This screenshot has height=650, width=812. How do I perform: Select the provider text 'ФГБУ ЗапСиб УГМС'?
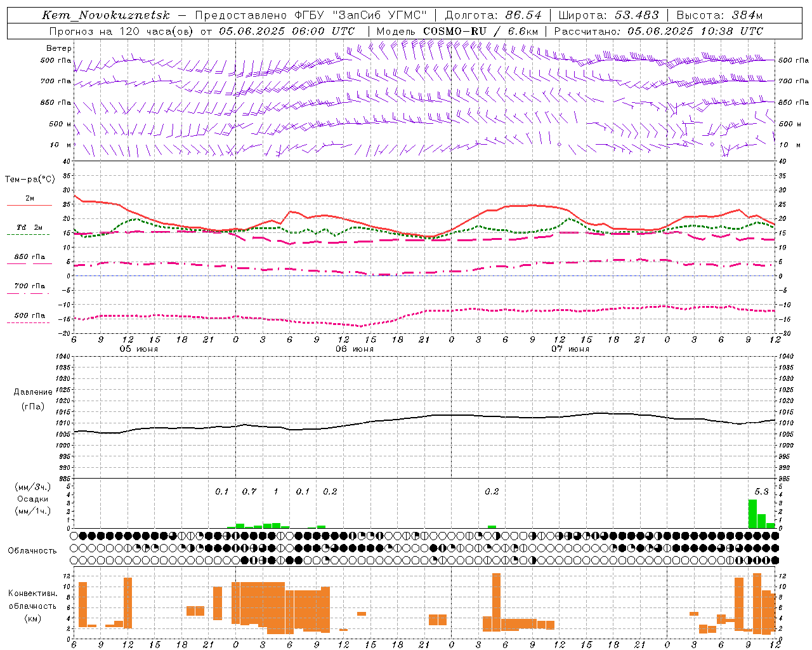360,15
